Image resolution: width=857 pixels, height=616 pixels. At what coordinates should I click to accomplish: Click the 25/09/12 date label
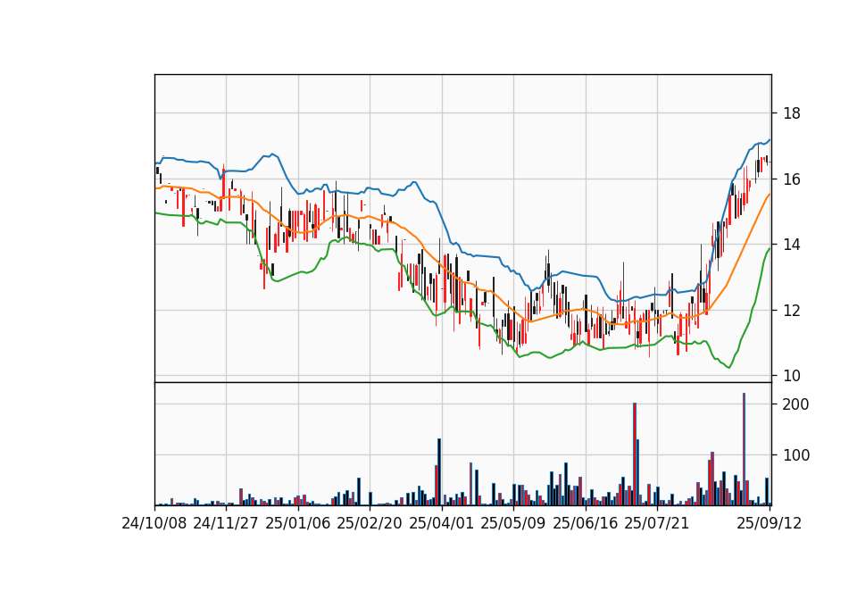coord(770,523)
